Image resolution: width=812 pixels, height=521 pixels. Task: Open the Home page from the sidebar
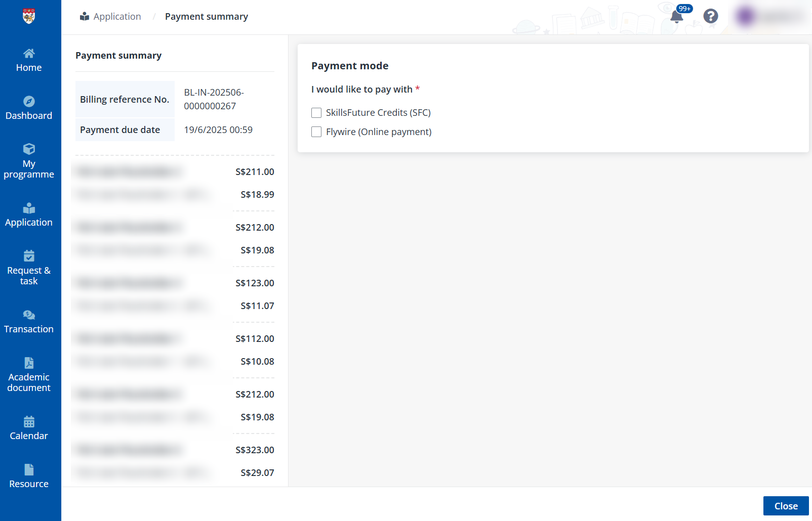pyautogui.click(x=29, y=60)
